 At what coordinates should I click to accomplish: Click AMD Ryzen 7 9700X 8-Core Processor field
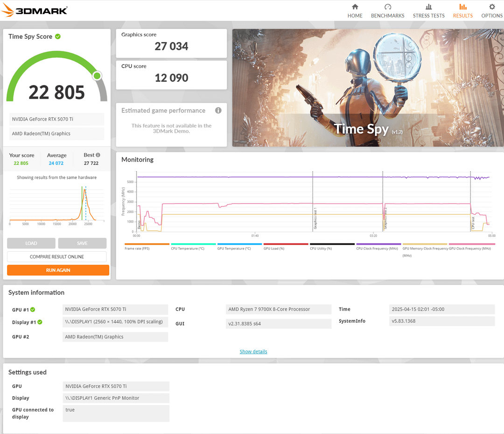pos(278,309)
